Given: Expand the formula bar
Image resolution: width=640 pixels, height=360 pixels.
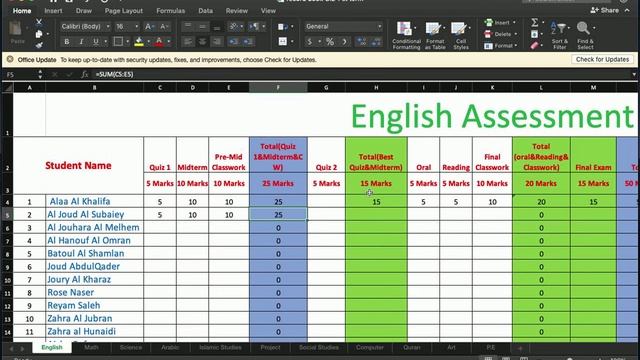Looking at the screenshot, I should 634,75.
